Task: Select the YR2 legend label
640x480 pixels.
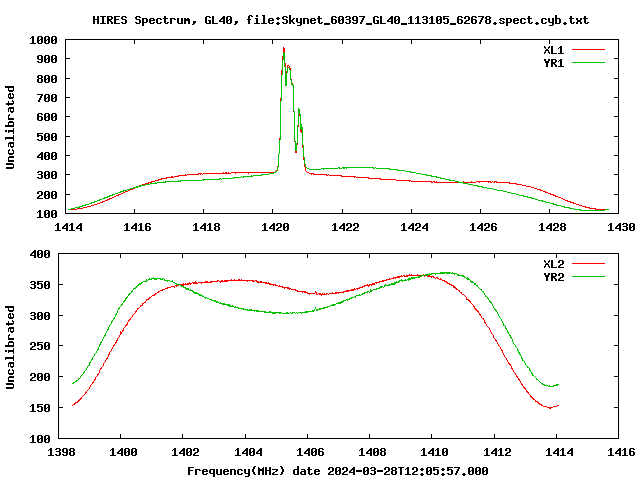Action: click(x=553, y=277)
